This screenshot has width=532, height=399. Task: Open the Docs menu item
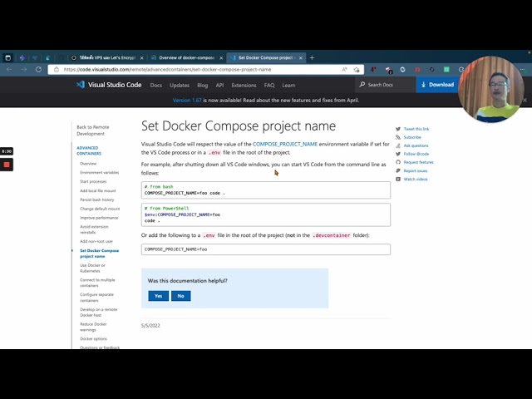click(x=156, y=85)
